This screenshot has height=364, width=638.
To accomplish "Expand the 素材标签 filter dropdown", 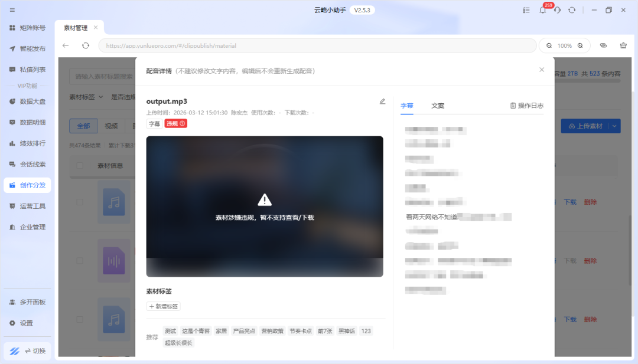I will point(86,97).
